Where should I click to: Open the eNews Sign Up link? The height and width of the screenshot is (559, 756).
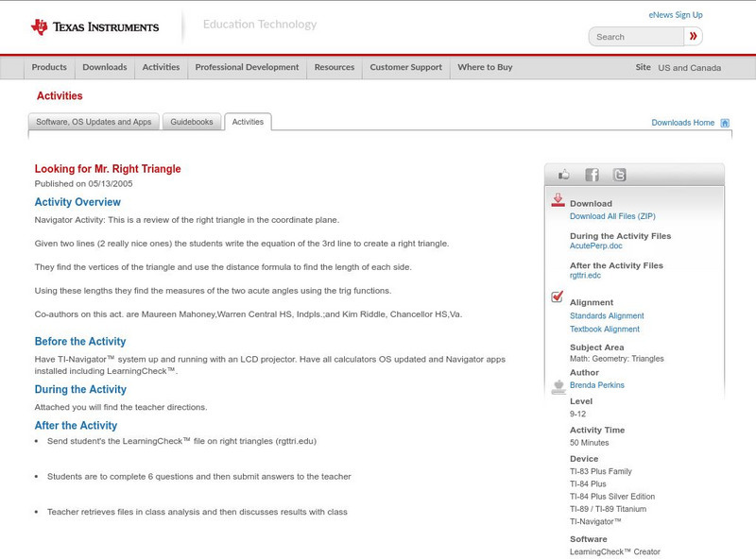coord(676,15)
